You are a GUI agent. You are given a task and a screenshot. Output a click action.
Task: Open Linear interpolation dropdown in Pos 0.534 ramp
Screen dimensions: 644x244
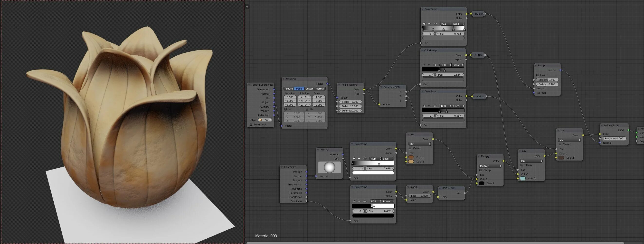[458, 65]
